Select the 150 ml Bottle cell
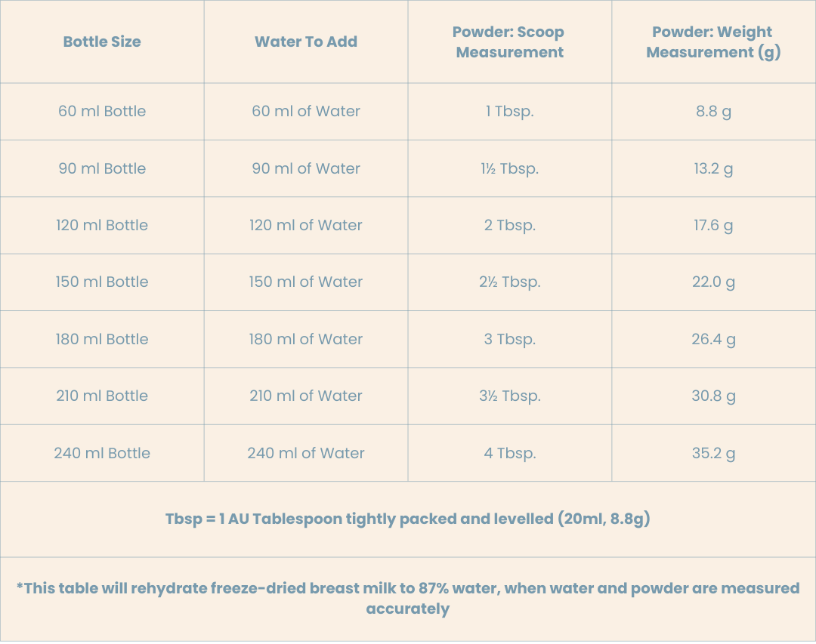 click(102, 282)
